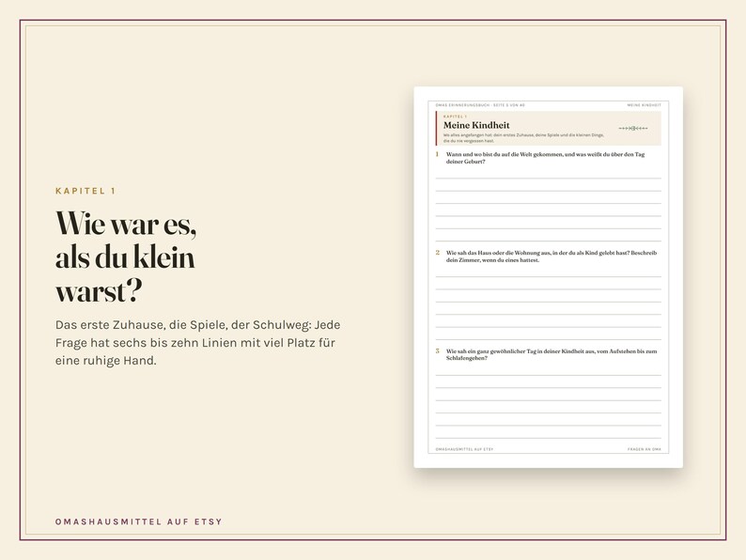
Task: Click 'MEINE KINDHEIT' in the page's top-right header
Action: [x=644, y=104]
